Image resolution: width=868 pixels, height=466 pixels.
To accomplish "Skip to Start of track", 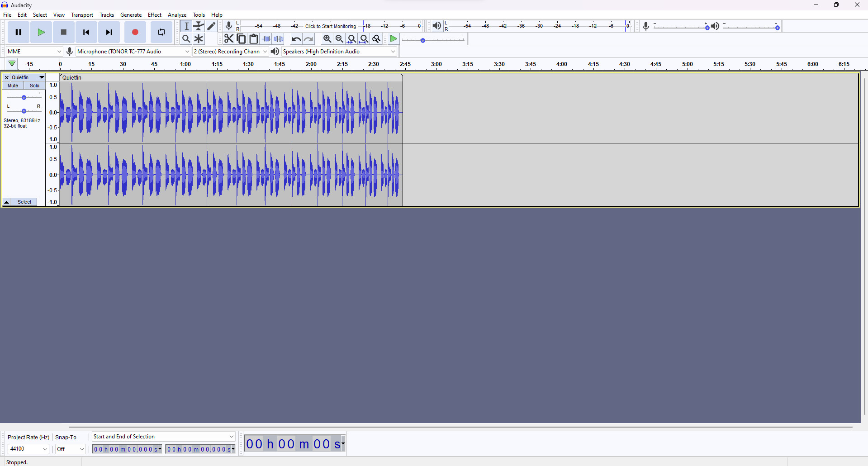I will click(x=86, y=32).
